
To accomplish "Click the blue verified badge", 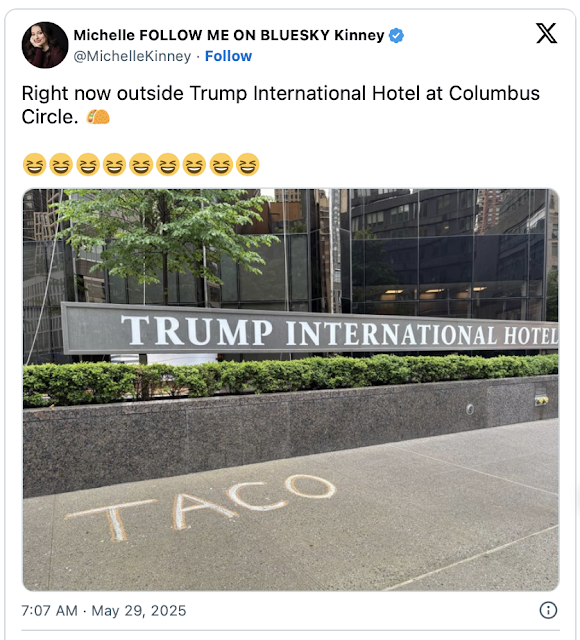I will coord(396,36).
